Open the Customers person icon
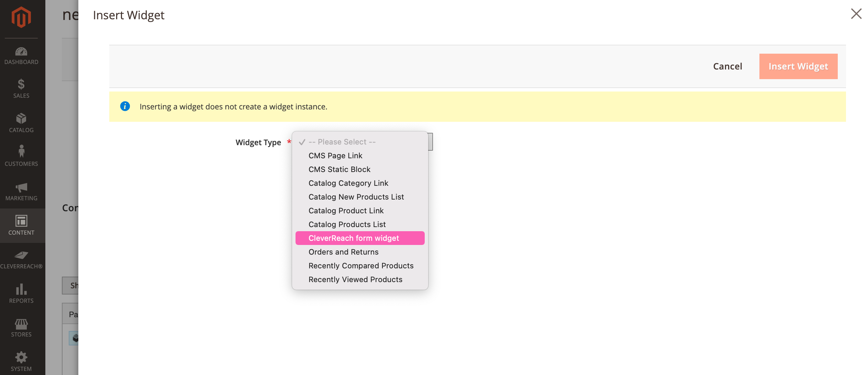This screenshot has height=375, width=868. pos(21,156)
